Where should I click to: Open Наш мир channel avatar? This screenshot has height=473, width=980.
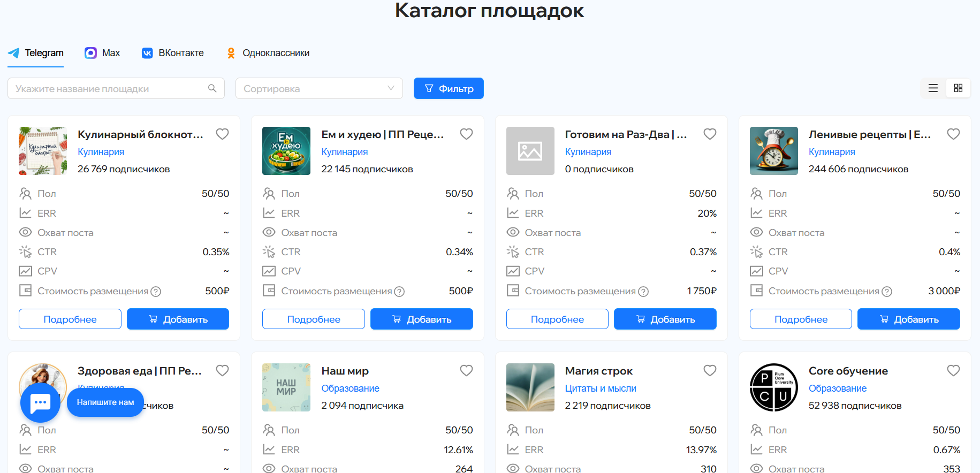286,387
